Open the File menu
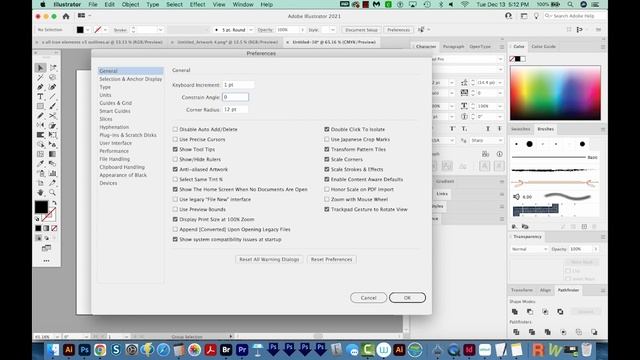 [x=93, y=4]
